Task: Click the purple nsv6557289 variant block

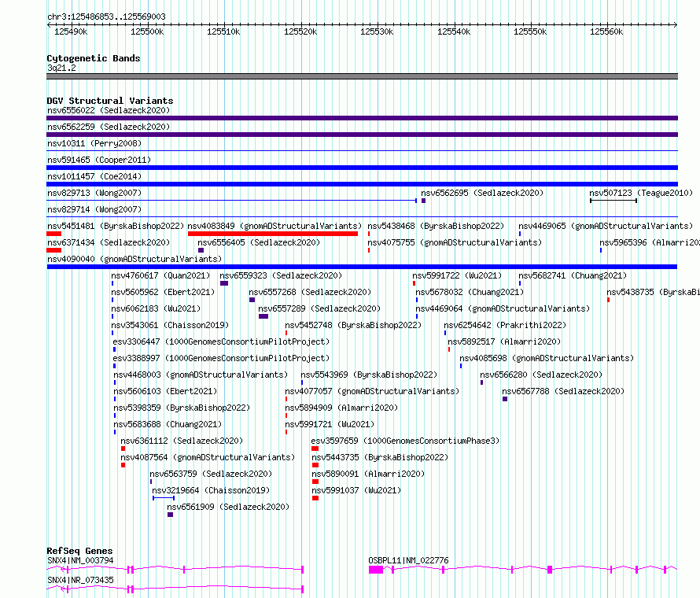Action: pyautogui.click(x=263, y=316)
